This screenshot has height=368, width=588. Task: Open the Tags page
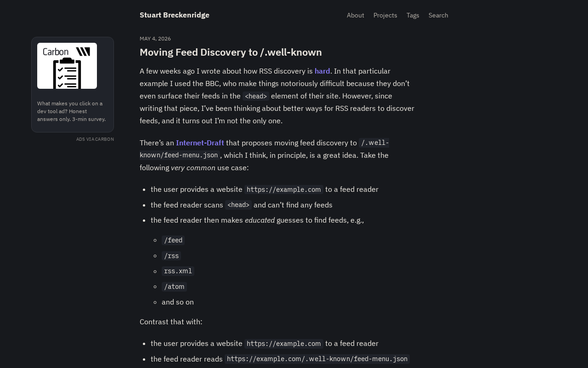pos(413,15)
